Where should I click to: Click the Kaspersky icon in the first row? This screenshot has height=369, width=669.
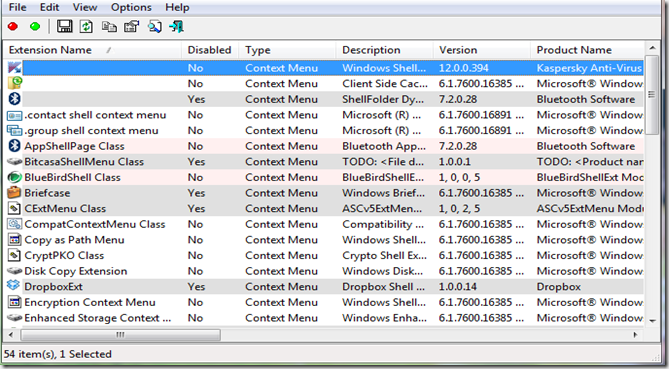(x=15, y=68)
